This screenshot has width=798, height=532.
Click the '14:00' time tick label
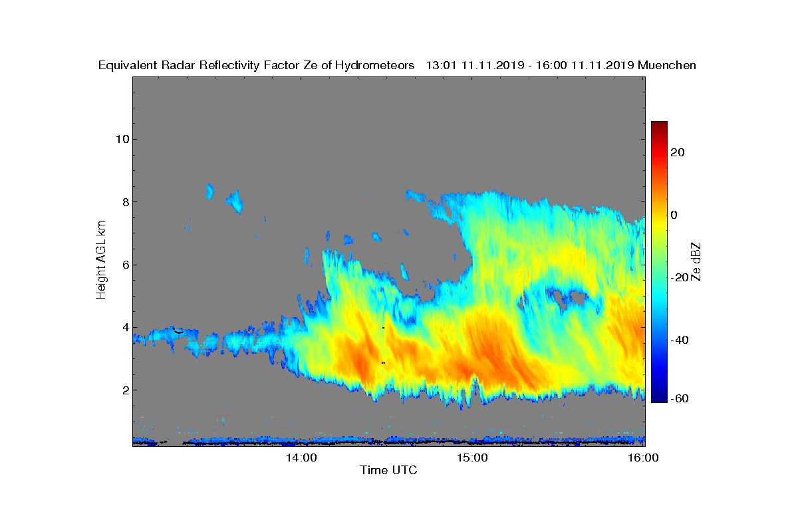click(301, 458)
